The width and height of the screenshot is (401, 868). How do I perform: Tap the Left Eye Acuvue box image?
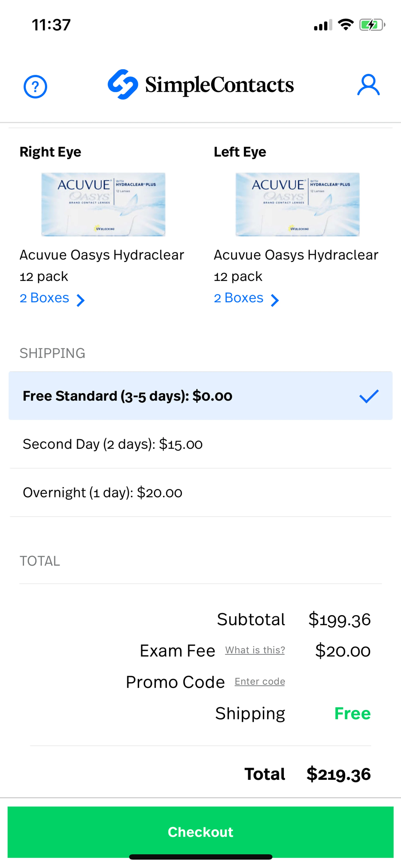click(297, 204)
